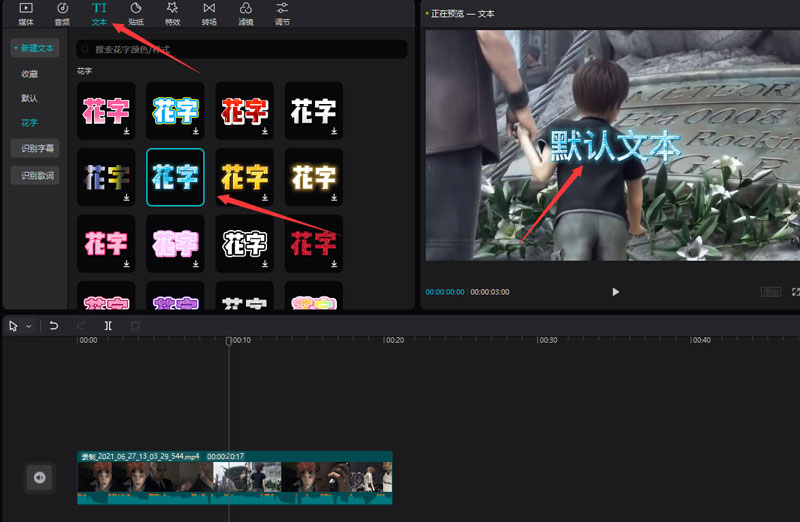Open the 转场 (Transitions) panel icon

(209, 13)
